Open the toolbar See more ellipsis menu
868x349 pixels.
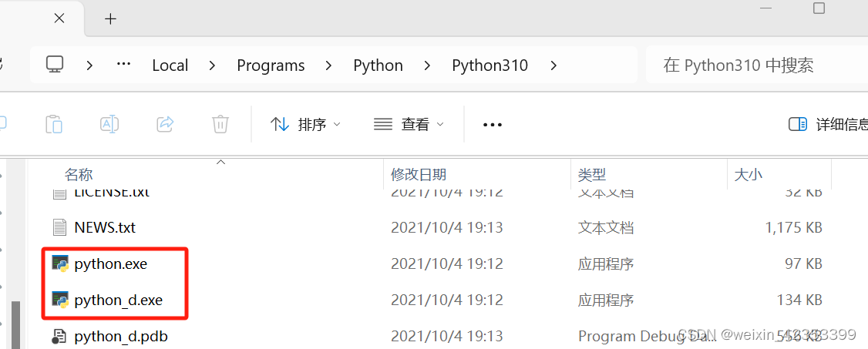point(492,125)
